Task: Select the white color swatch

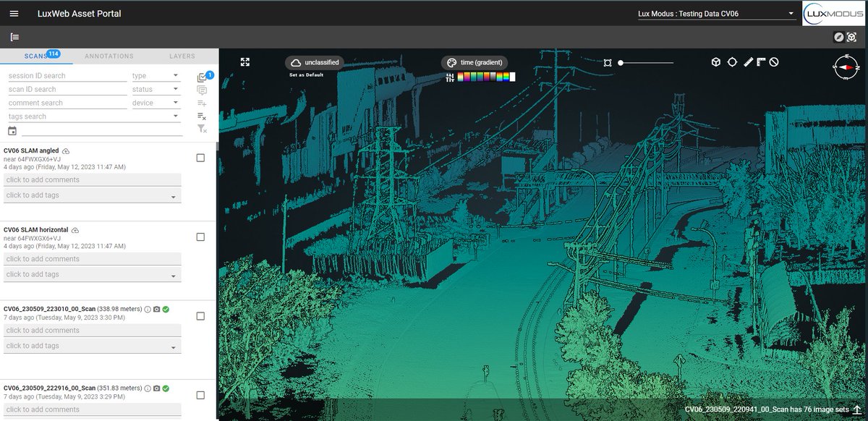Action: 512,77
